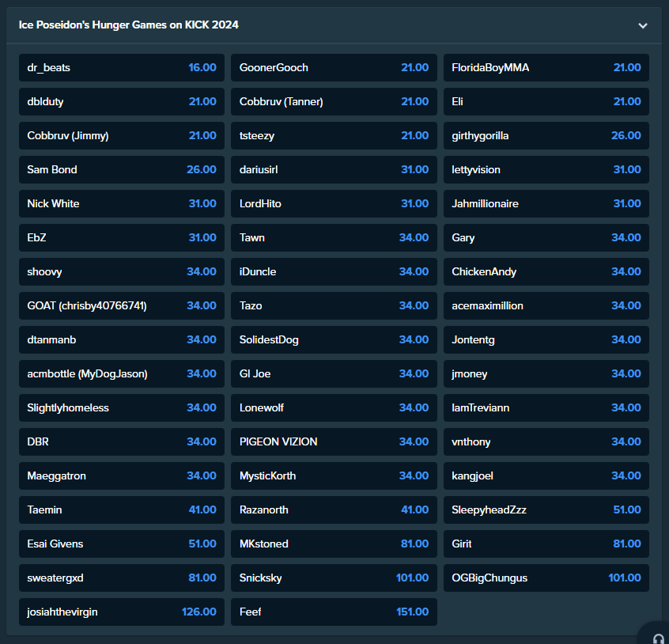The width and height of the screenshot is (669, 644).
Task: Bet on shoovy at 34.00
Action: point(122,272)
